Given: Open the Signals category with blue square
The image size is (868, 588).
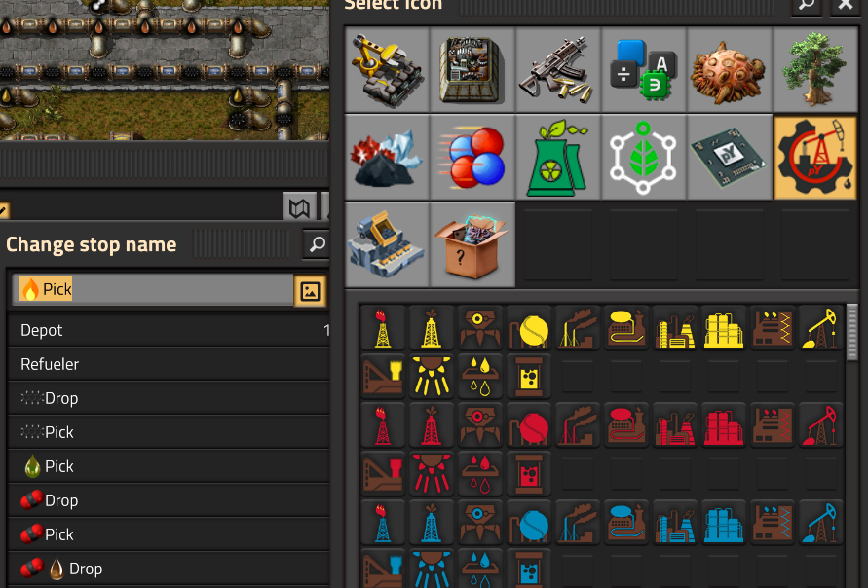Looking at the screenshot, I should point(643,70).
